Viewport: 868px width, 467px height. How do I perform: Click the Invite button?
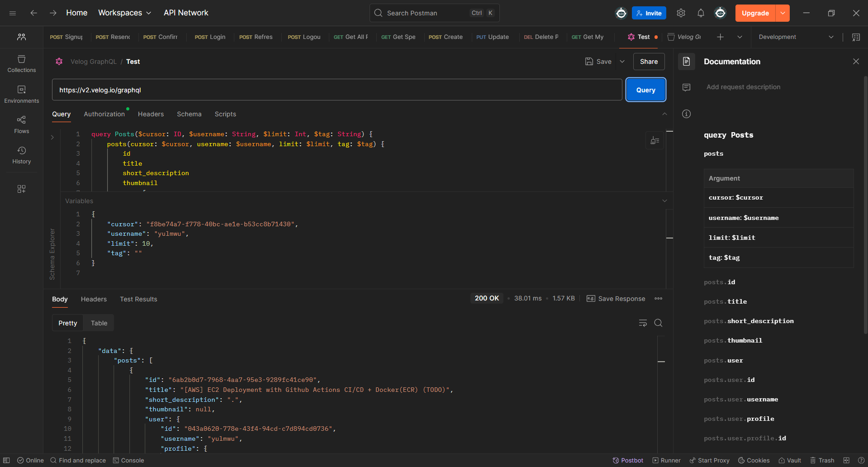[649, 13]
